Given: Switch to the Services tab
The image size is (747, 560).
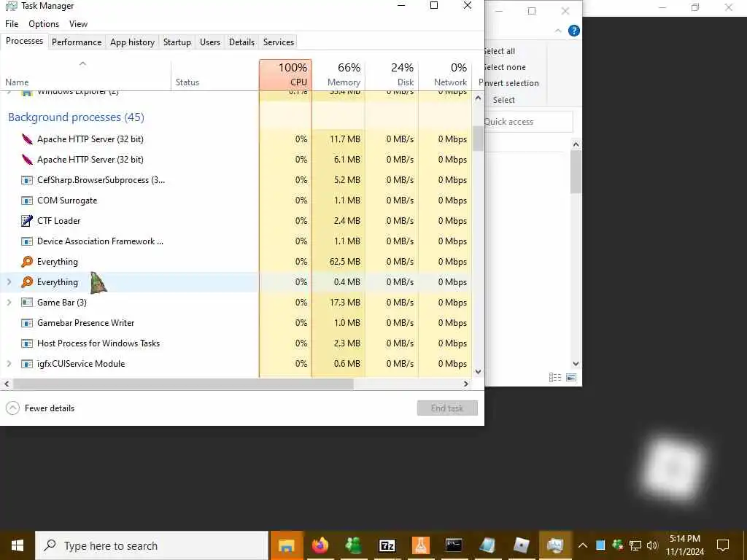Looking at the screenshot, I should tap(279, 42).
